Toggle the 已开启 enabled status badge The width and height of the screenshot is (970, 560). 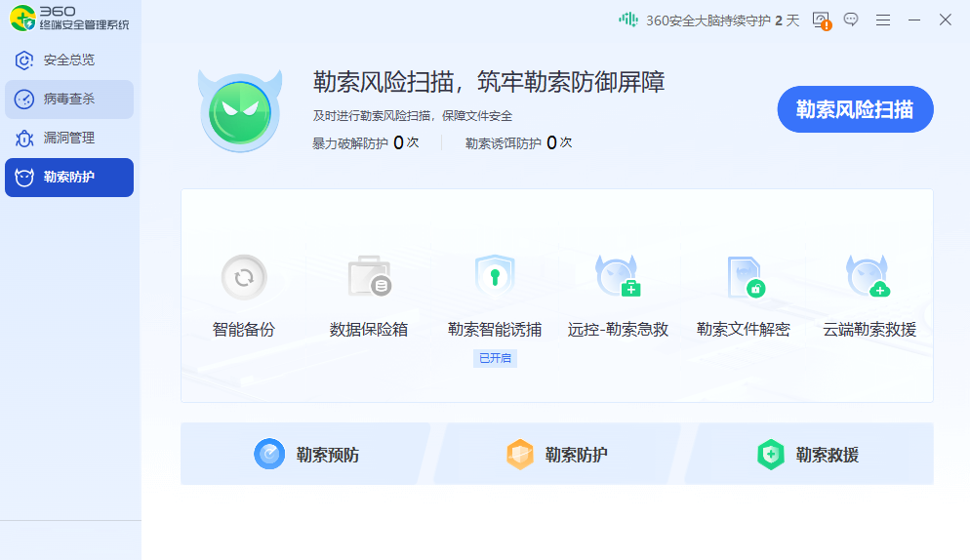[x=495, y=358]
